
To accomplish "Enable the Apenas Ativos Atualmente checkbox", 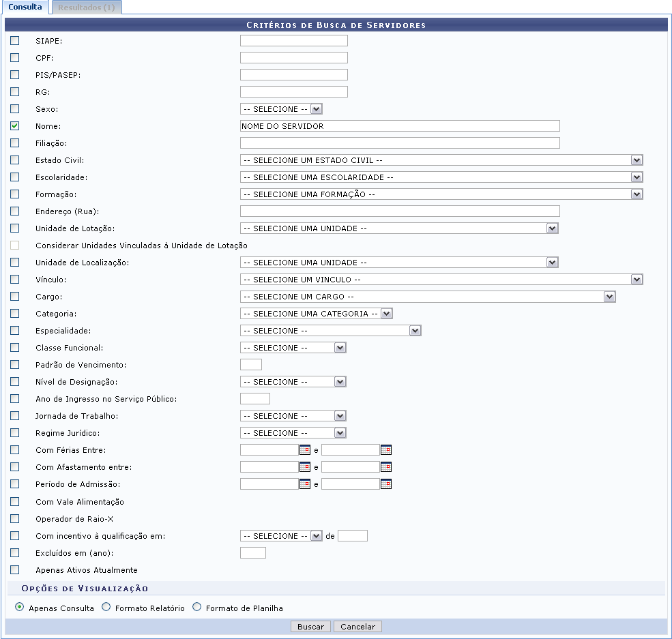I will coord(15,570).
